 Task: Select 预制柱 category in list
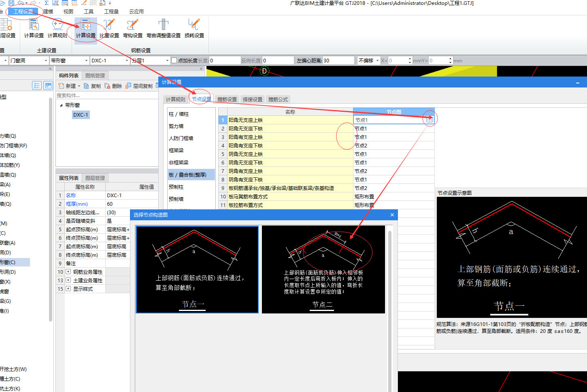point(191,187)
